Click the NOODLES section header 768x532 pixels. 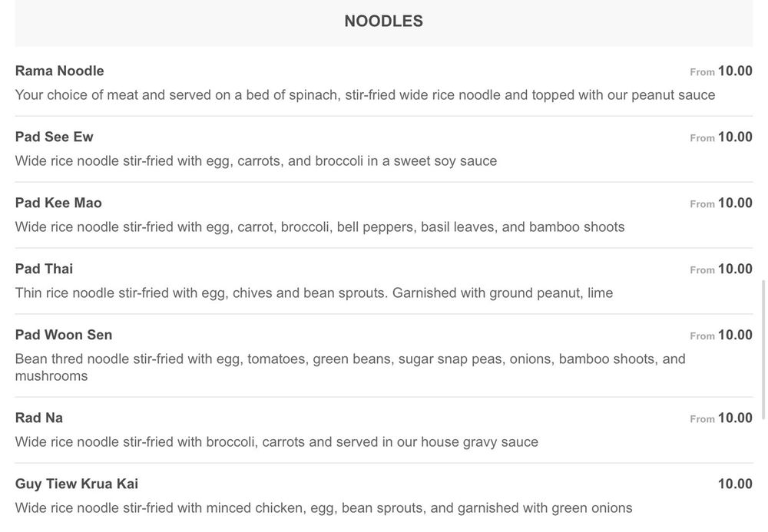tap(383, 21)
